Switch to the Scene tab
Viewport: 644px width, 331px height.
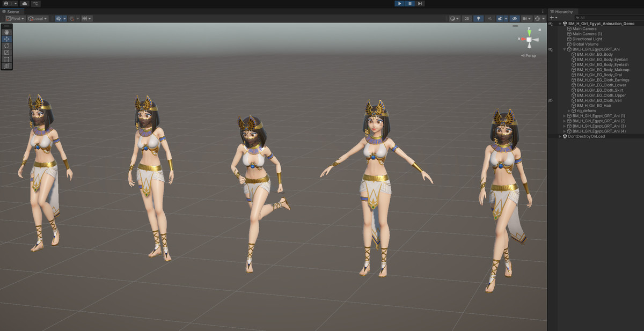(11, 11)
